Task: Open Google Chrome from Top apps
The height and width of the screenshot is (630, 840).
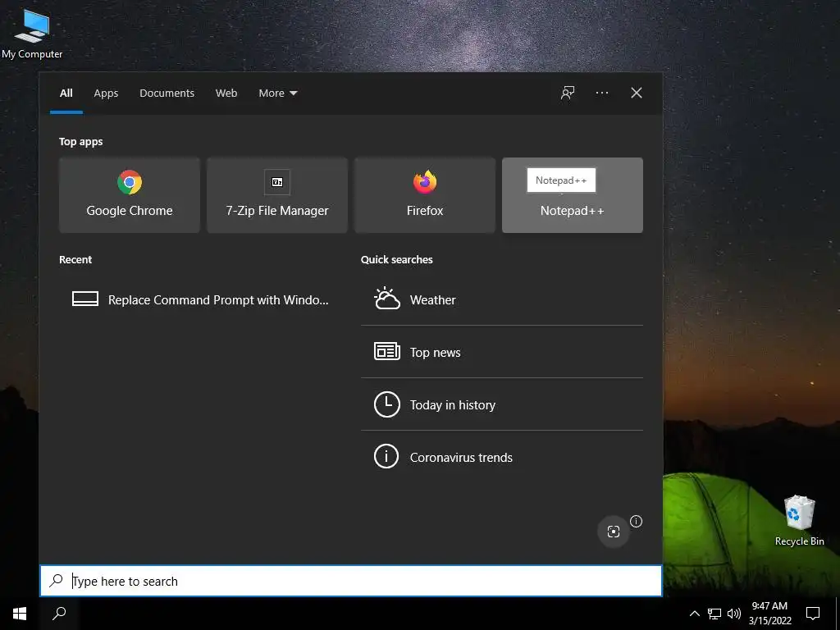Action: (129, 195)
